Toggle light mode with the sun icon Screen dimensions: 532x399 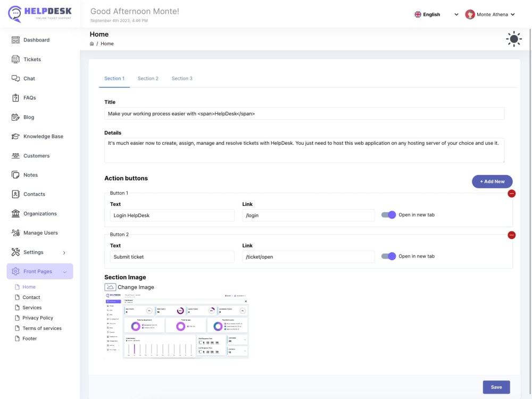pos(514,39)
